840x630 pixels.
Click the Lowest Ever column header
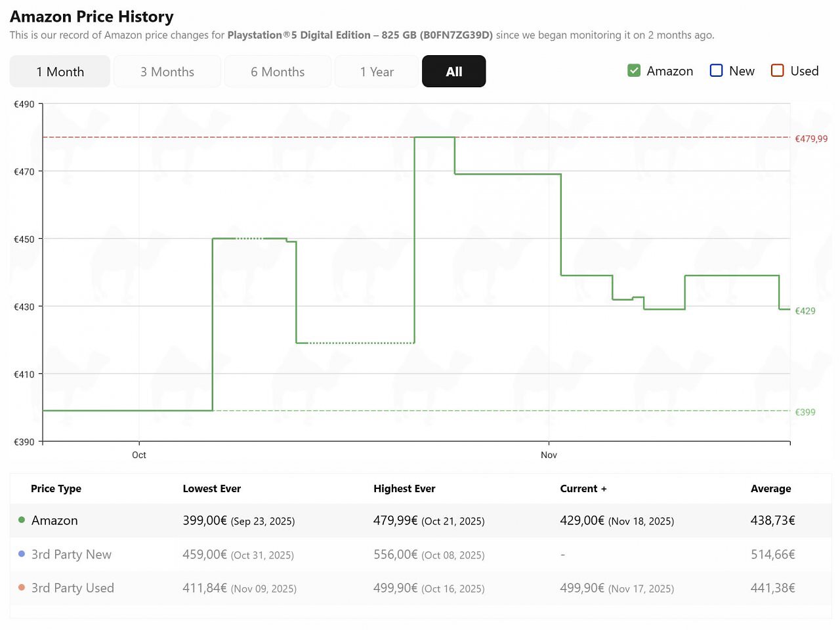[x=212, y=488]
